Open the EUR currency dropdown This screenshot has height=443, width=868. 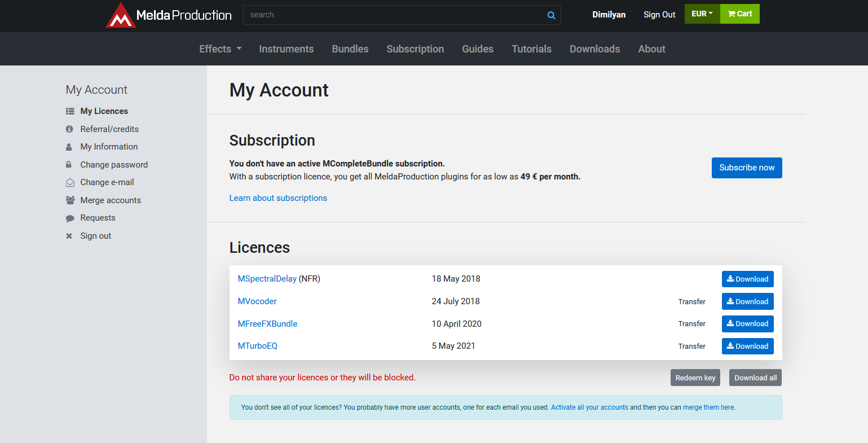click(702, 14)
